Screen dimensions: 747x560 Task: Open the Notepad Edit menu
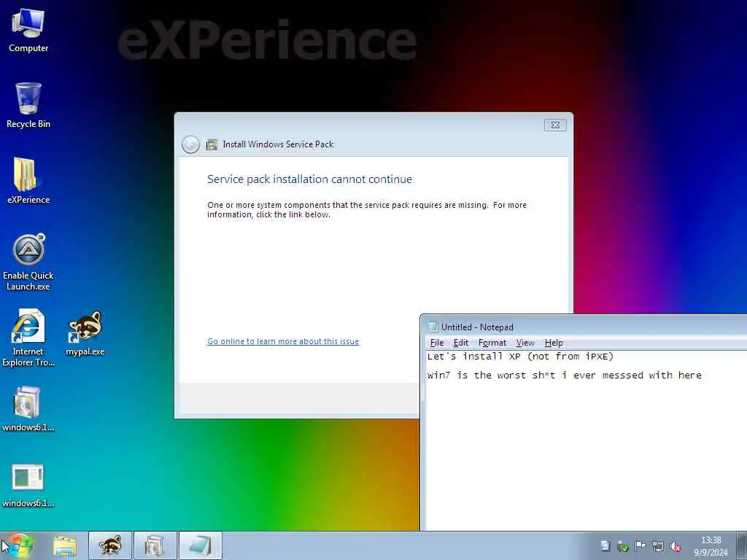(461, 343)
